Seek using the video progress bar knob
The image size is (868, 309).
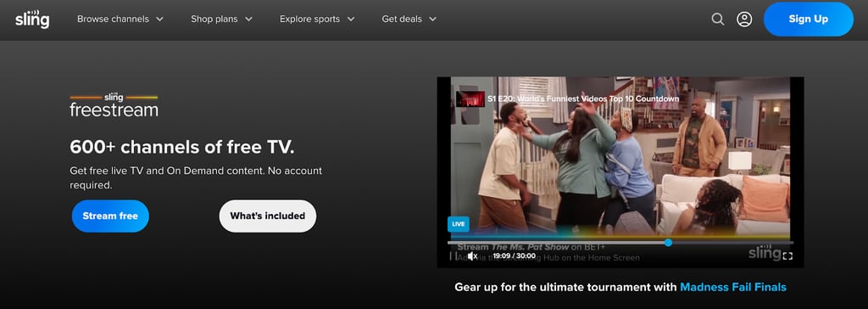coord(668,243)
